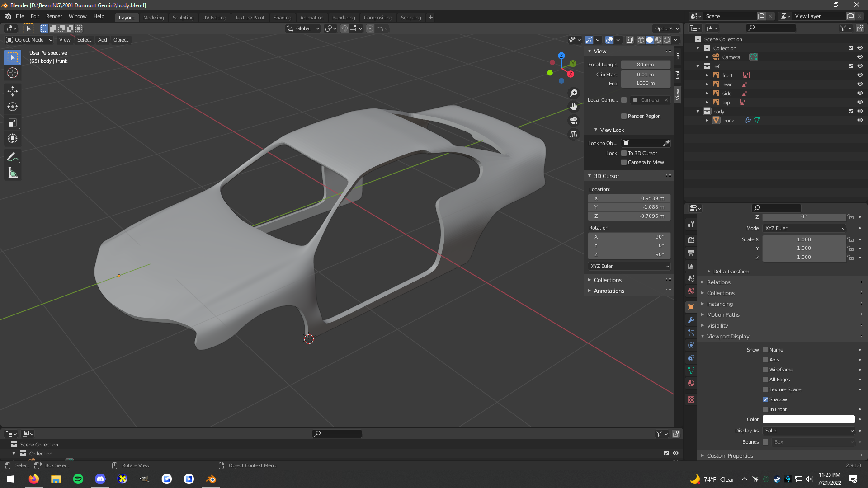This screenshot has width=868, height=488.
Task: Open the Add menu in viewport header
Action: [102, 40]
